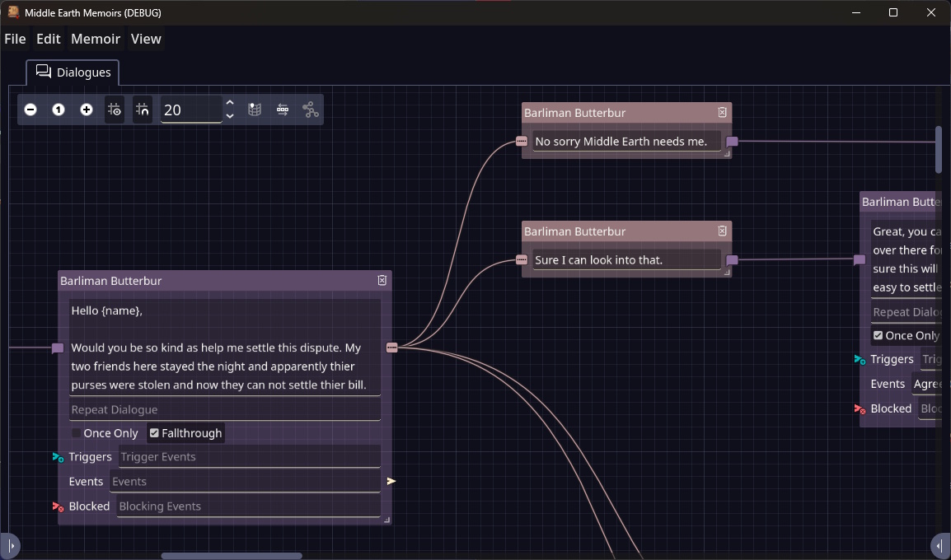
Task: Expand the left side panel
Action: click(x=11, y=545)
